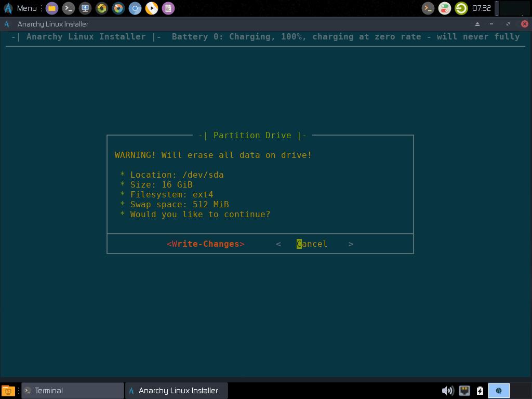The image size is (532, 399).
Task: Open the Chromium browser launcher
Action: click(135, 8)
